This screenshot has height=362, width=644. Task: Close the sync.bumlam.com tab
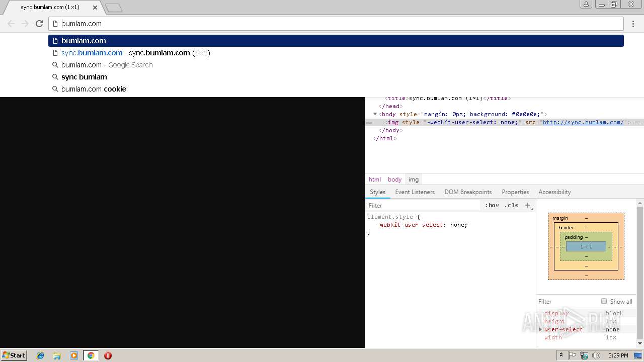tap(95, 8)
